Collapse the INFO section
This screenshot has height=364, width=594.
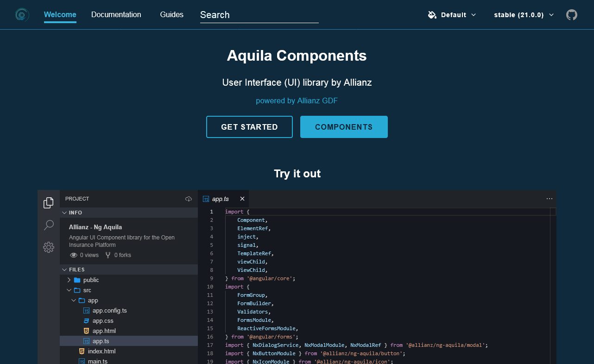click(75, 213)
